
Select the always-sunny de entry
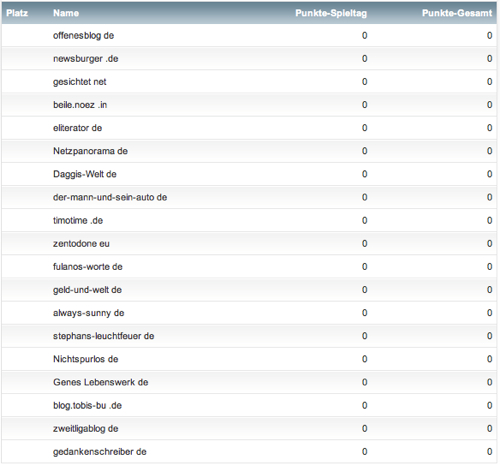pos(88,313)
